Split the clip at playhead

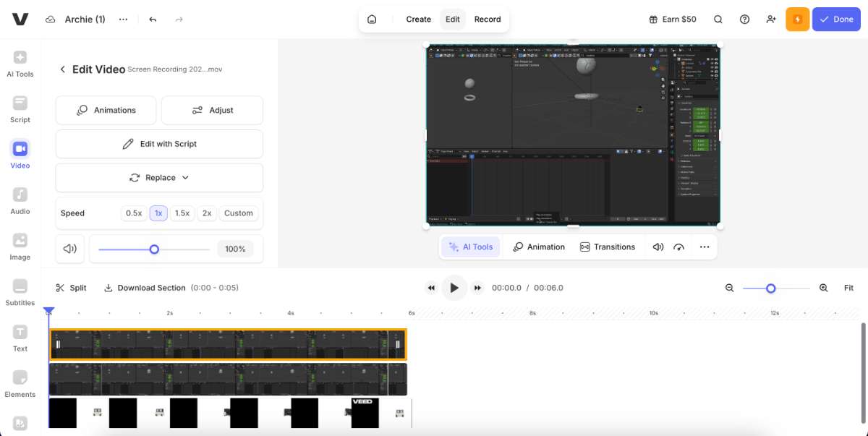coord(71,288)
